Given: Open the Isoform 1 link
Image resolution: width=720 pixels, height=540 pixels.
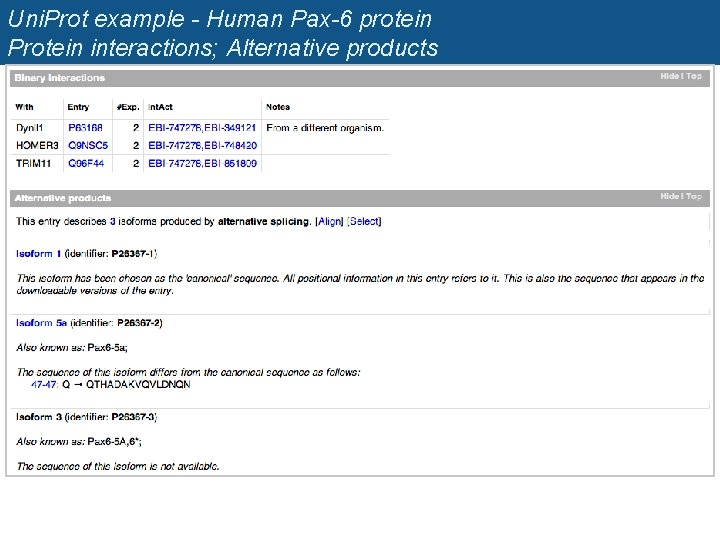Looking at the screenshot, I should coord(39,253).
